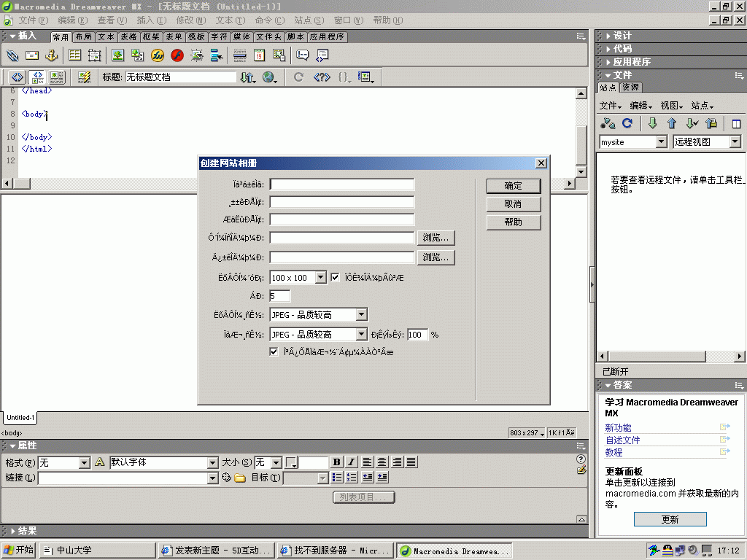Insert a Flash movie icon

[177, 55]
